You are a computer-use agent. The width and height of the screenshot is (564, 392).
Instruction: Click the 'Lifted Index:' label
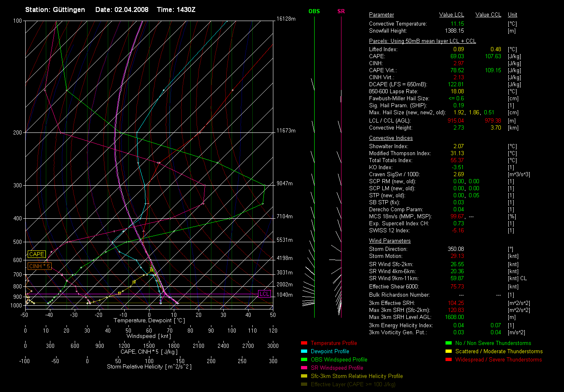[383, 50]
